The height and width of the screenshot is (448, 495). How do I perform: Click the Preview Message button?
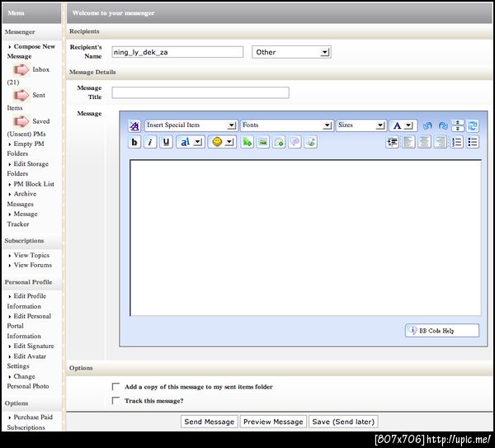273,422
